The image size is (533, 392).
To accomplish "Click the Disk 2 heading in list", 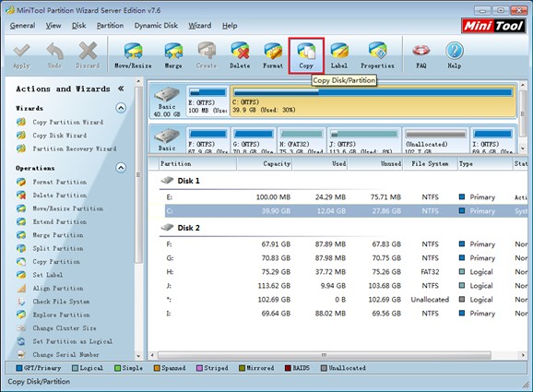I will (188, 228).
